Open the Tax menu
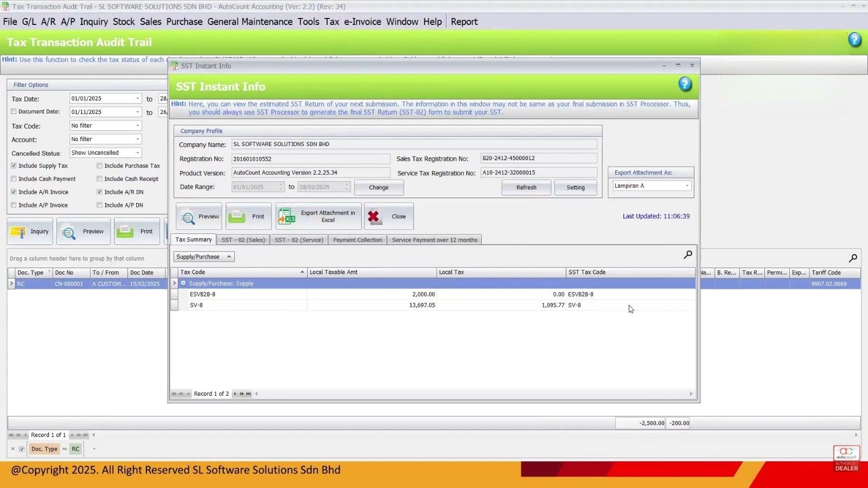The width and height of the screenshot is (868, 488). (x=331, y=22)
